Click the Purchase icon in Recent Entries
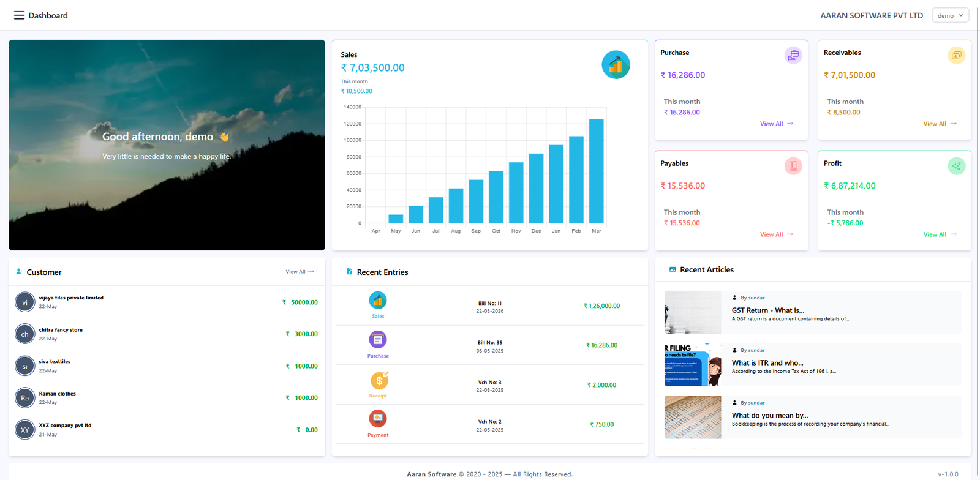 [378, 340]
